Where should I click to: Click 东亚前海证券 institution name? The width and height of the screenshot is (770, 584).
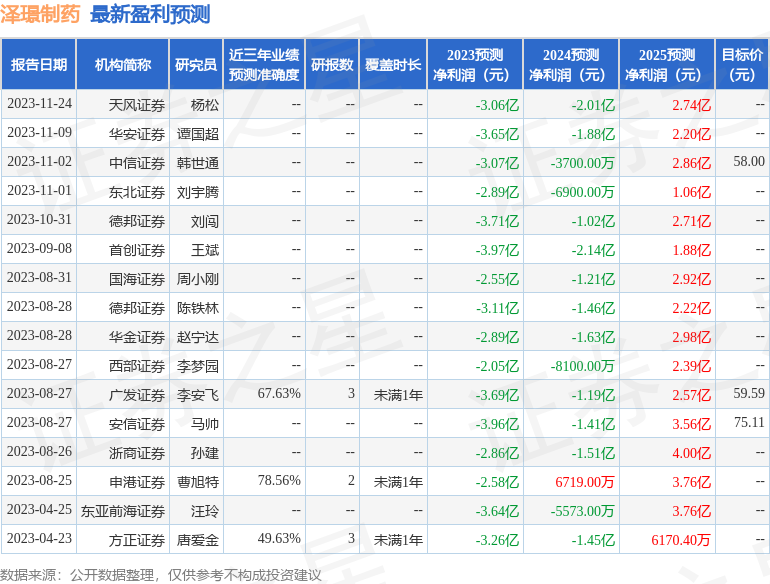[x=123, y=511]
